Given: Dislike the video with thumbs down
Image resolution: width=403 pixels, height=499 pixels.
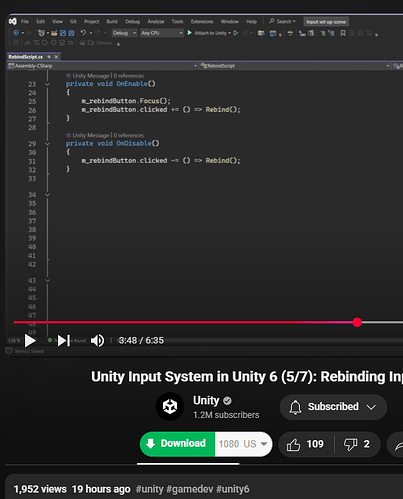Looking at the screenshot, I should 357,444.
